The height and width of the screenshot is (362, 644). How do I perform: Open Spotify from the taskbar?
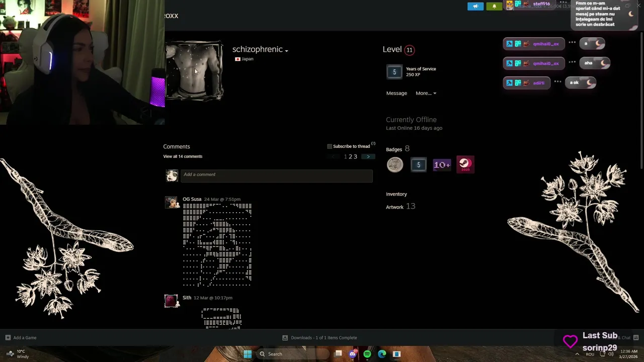click(367, 354)
